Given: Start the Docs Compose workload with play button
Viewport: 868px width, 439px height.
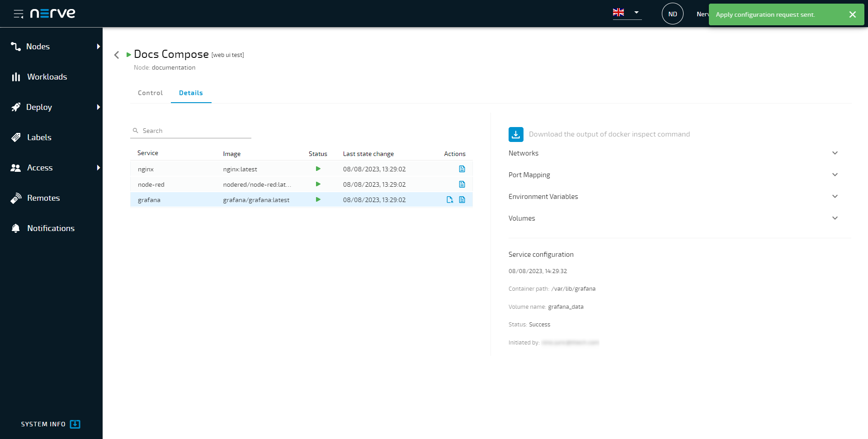Looking at the screenshot, I should point(128,54).
